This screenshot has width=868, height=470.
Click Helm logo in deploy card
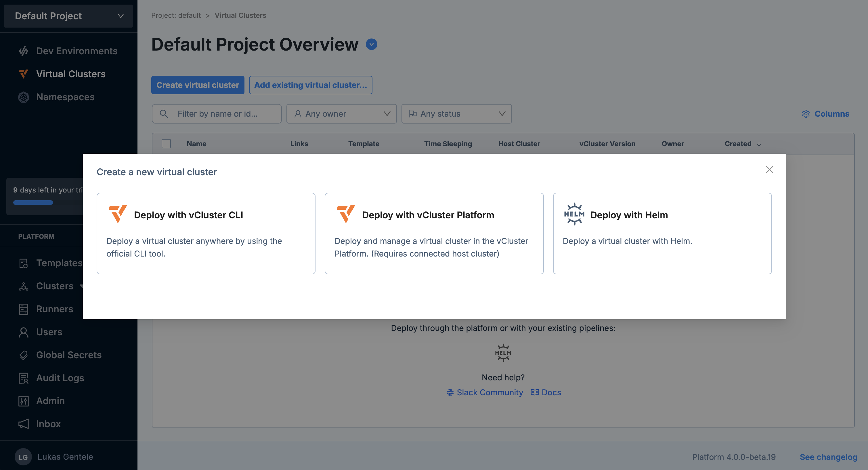point(574,215)
